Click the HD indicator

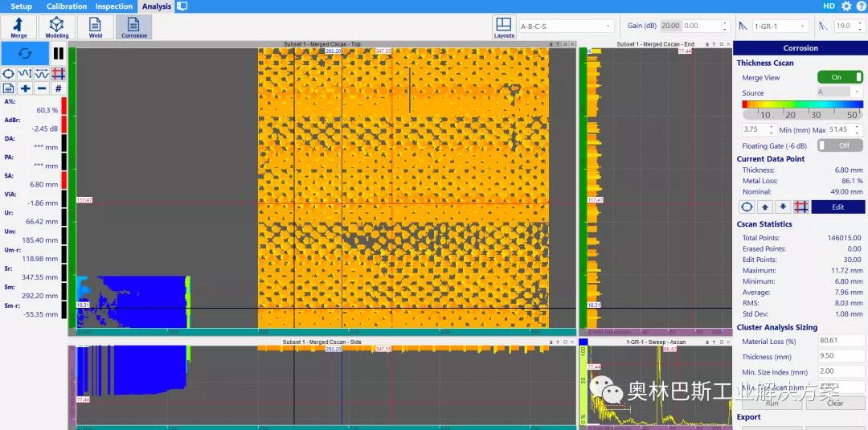pos(829,6)
